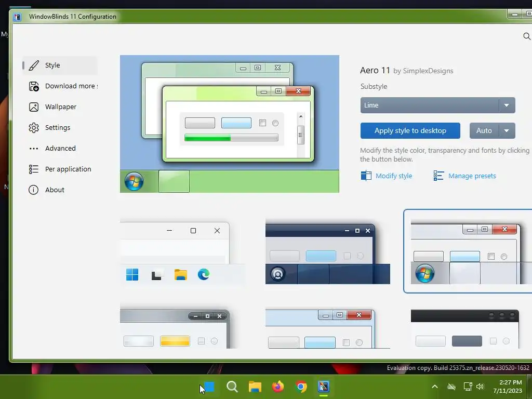Click the volume speaker tray icon
The height and width of the screenshot is (399, 532).
click(480, 387)
